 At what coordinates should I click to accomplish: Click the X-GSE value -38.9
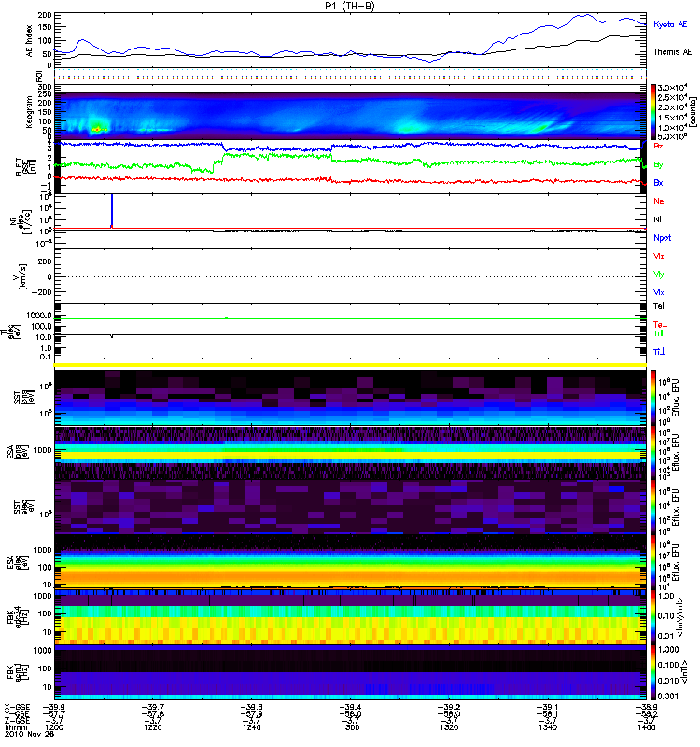coord(646,707)
